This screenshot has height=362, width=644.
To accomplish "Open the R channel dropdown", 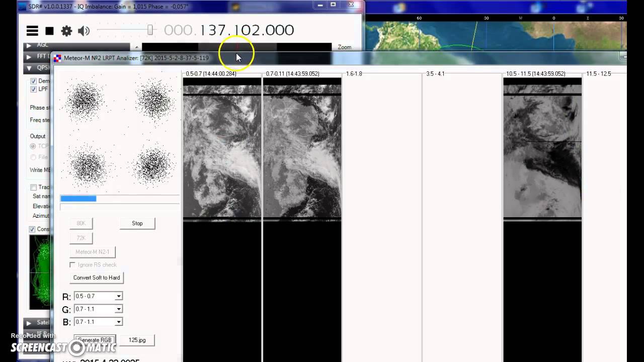I will click(x=119, y=296).
